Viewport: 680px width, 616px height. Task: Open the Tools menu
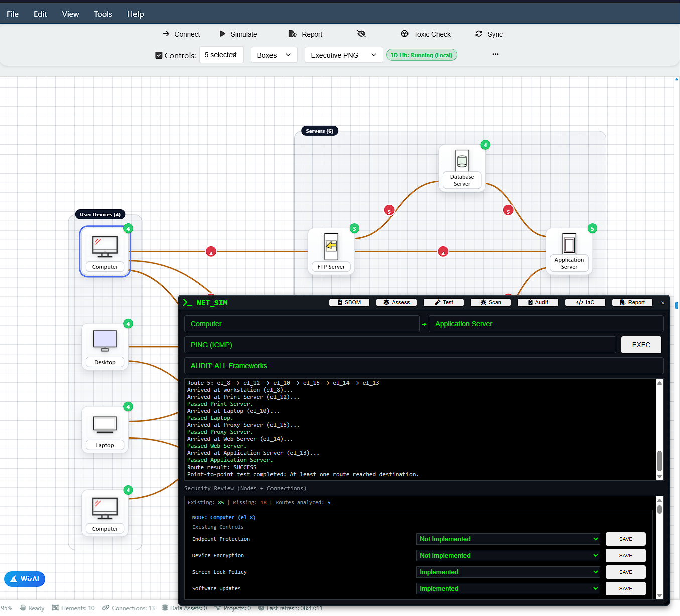pos(103,14)
